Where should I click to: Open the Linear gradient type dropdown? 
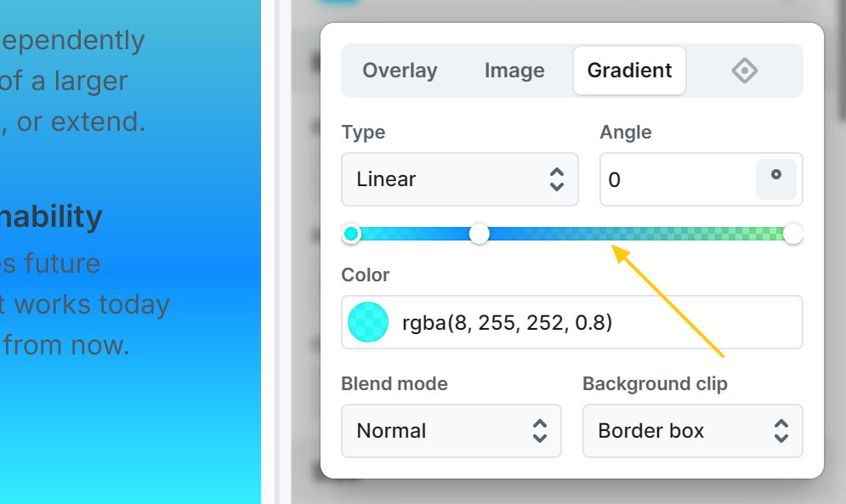[x=459, y=179]
